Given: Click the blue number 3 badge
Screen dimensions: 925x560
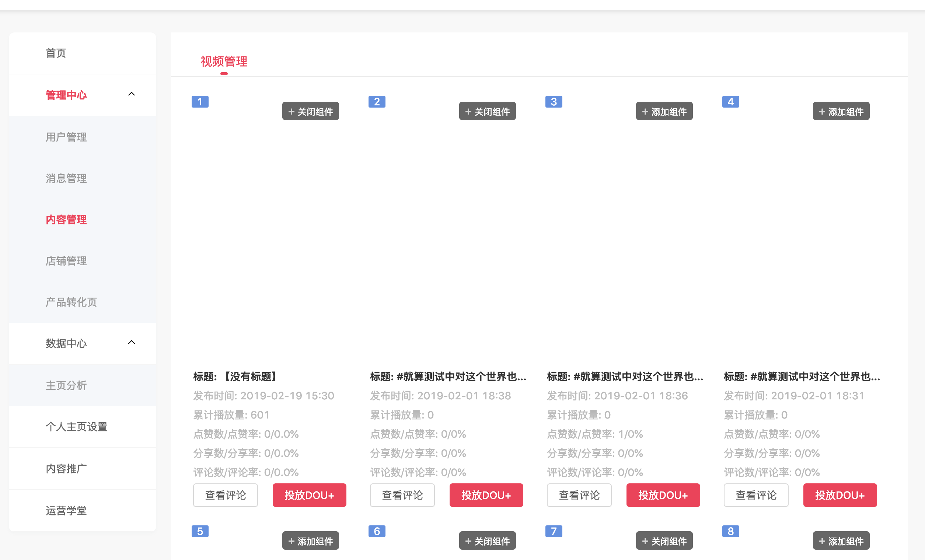Looking at the screenshot, I should click(x=554, y=101).
